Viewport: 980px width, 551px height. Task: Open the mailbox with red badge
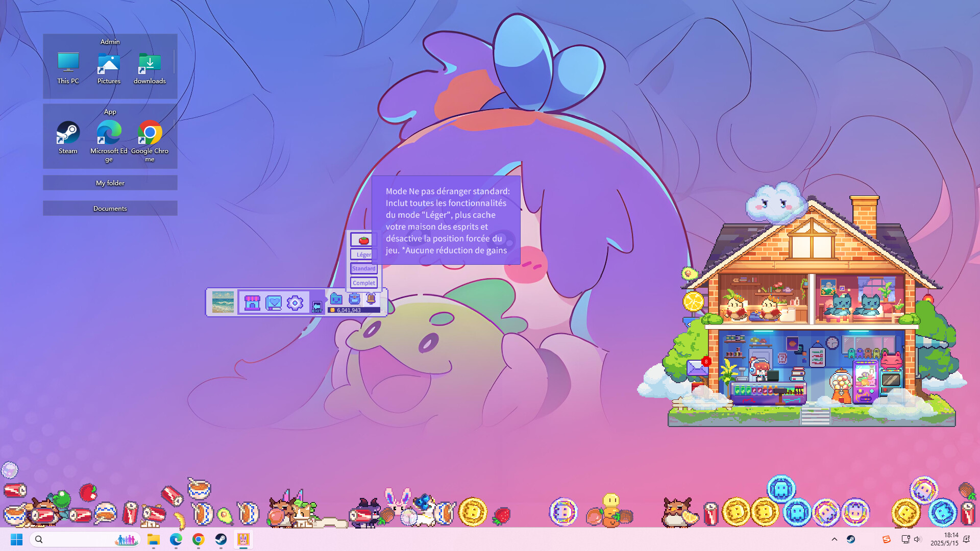point(697,367)
